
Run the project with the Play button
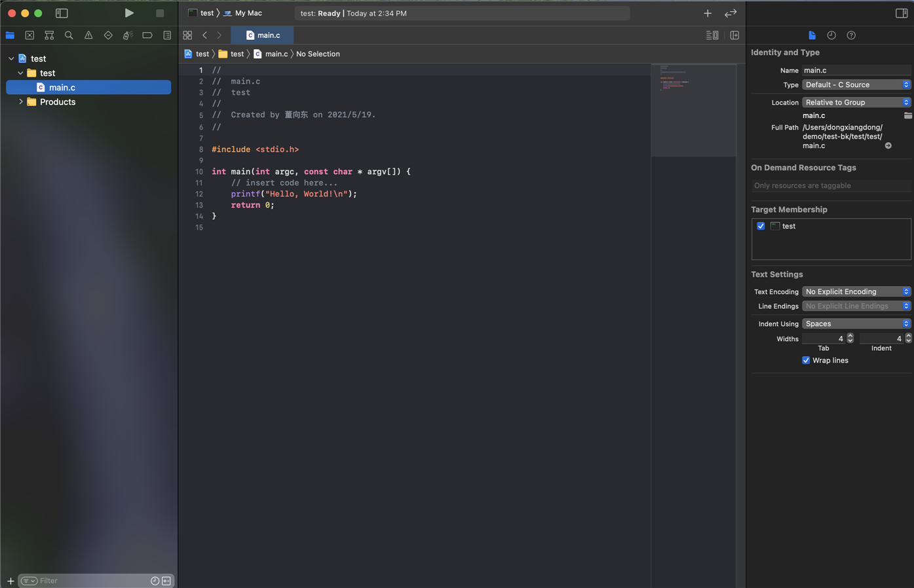click(129, 13)
